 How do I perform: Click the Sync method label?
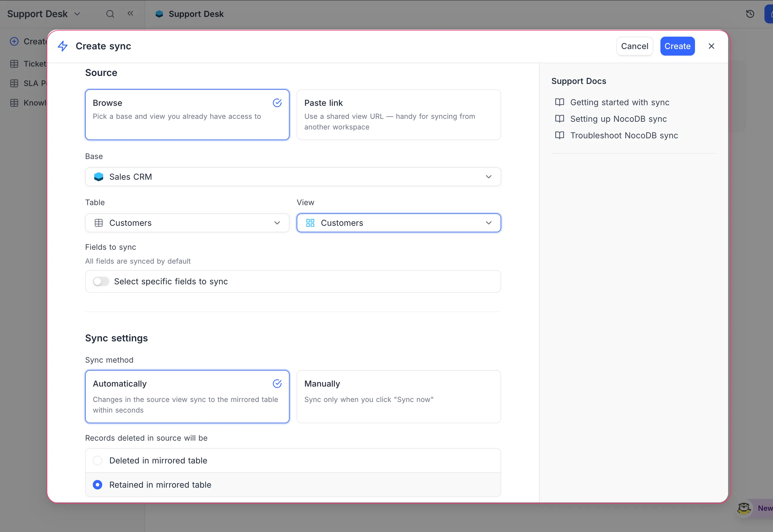pyautogui.click(x=109, y=360)
